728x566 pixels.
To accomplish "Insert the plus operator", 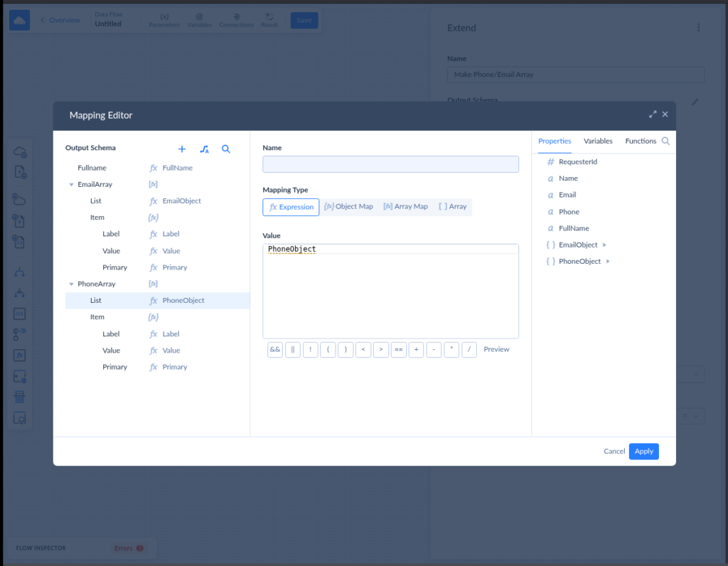I will [416, 350].
